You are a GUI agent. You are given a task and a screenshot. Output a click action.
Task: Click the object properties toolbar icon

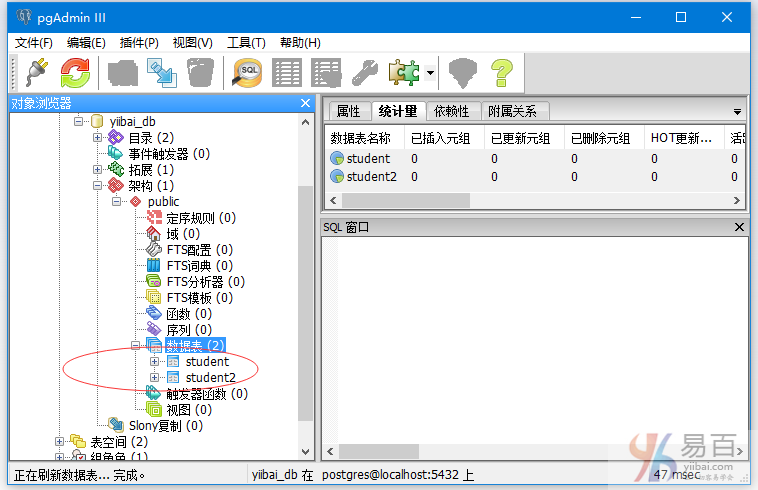(122, 73)
